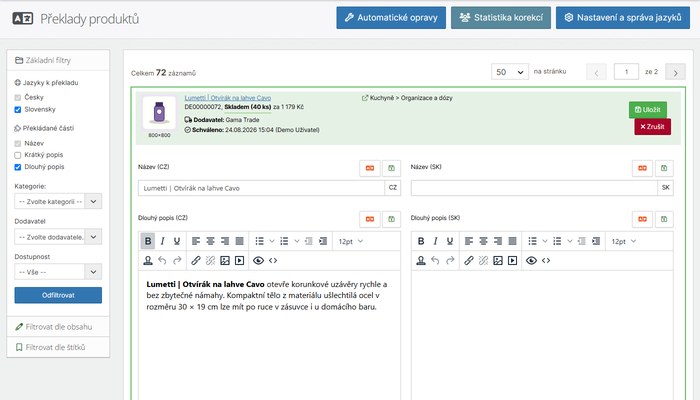Toggle Underline in the CZ description editor

coord(177,242)
